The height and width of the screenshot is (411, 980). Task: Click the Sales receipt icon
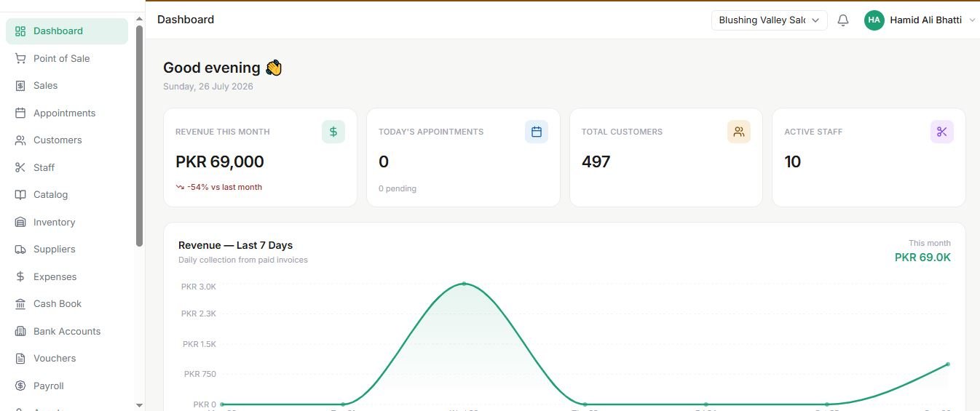(20, 86)
